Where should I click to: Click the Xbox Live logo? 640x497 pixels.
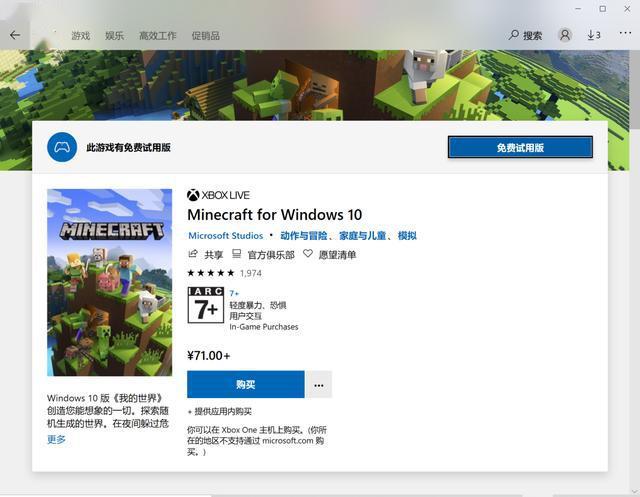tap(218, 195)
